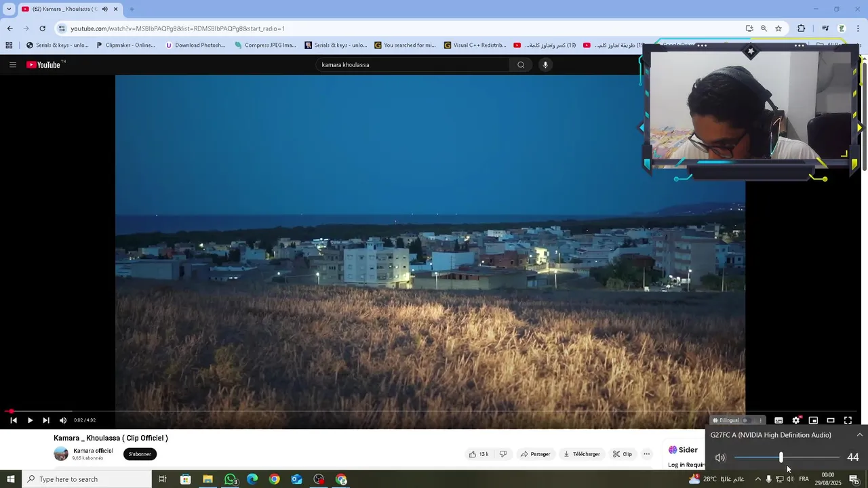
Task: Open the Kamara officiel channel avatar
Action: point(61,454)
